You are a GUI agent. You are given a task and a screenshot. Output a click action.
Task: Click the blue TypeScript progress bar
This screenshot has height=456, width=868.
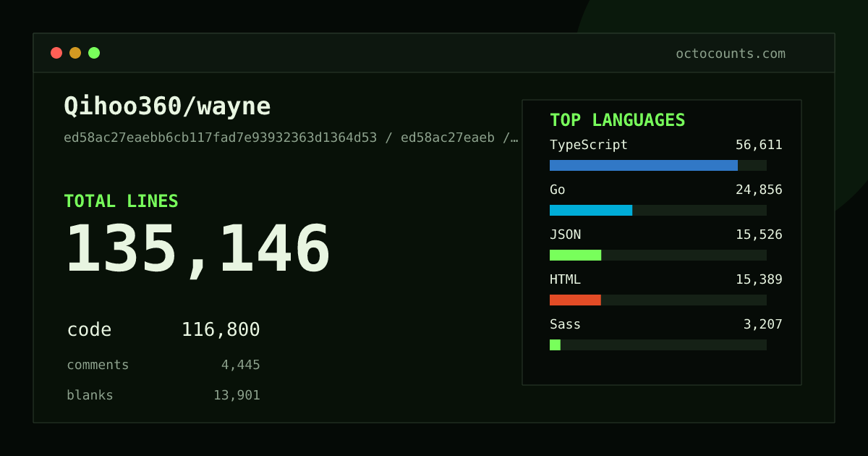tap(644, 165)
